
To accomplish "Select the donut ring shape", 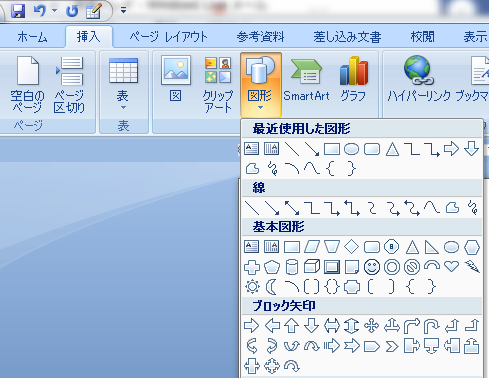I will (392, 267).
